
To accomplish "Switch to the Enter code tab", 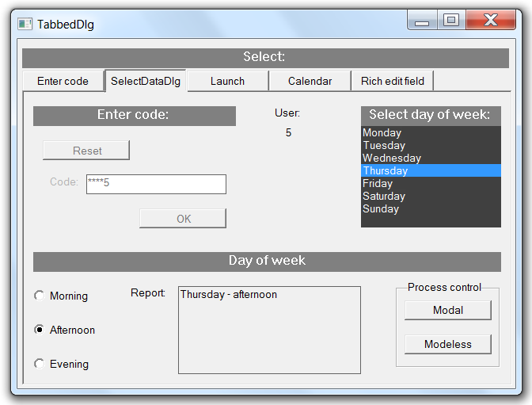I will (x=63, y=81).
